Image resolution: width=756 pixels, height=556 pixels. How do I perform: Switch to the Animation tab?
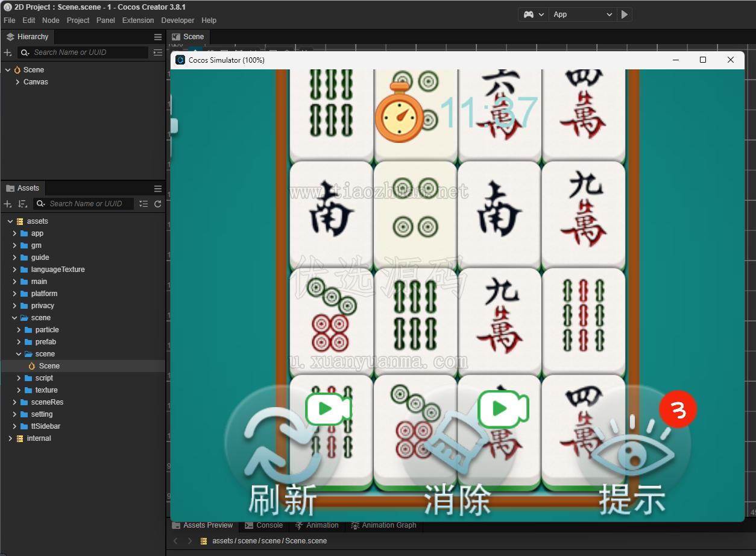[x=317, y=525]
